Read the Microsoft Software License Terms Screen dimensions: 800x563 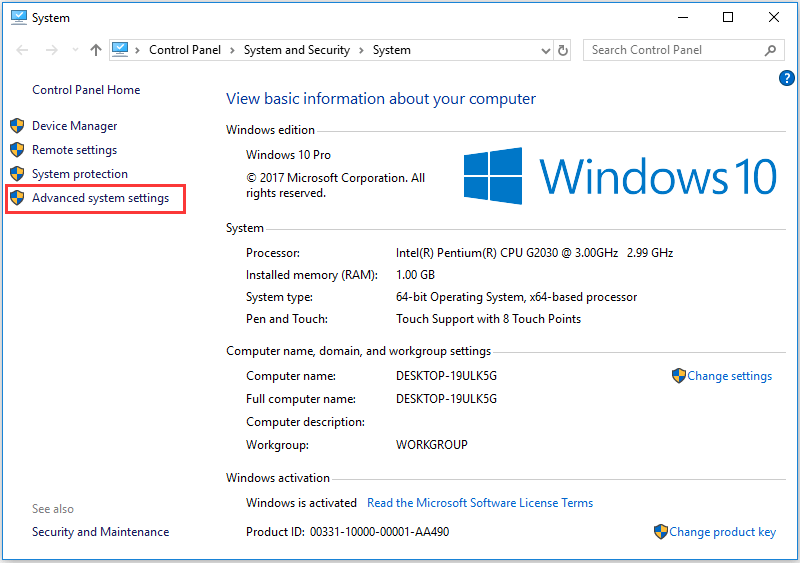click(x=480, y=503)
